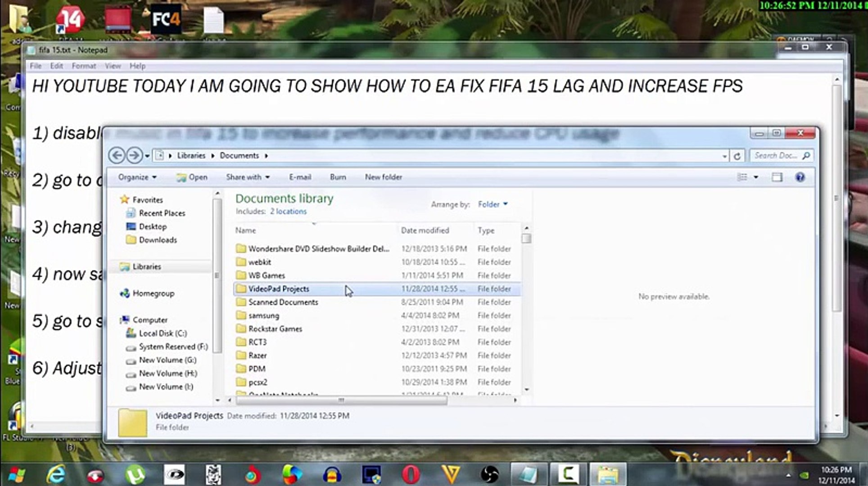
Task: Open the FC4 desktop shortcut
Action: click(166, 19)
